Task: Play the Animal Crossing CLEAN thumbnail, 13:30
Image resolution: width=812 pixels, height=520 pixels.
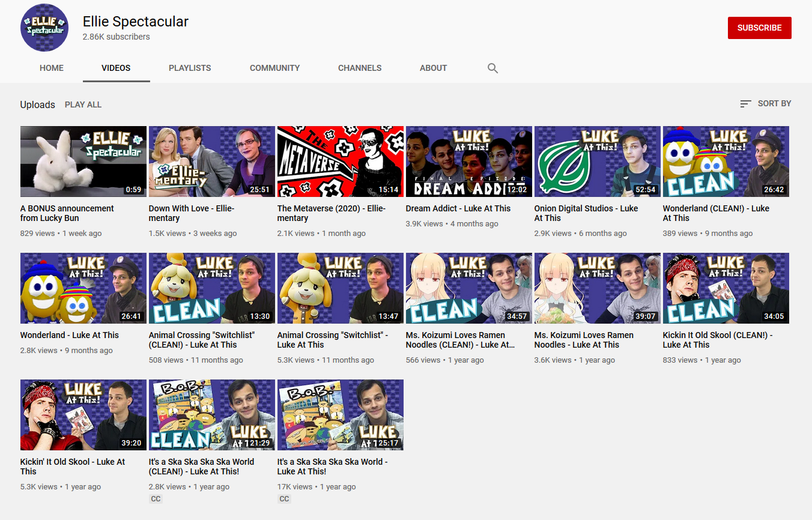Action: 212,288
